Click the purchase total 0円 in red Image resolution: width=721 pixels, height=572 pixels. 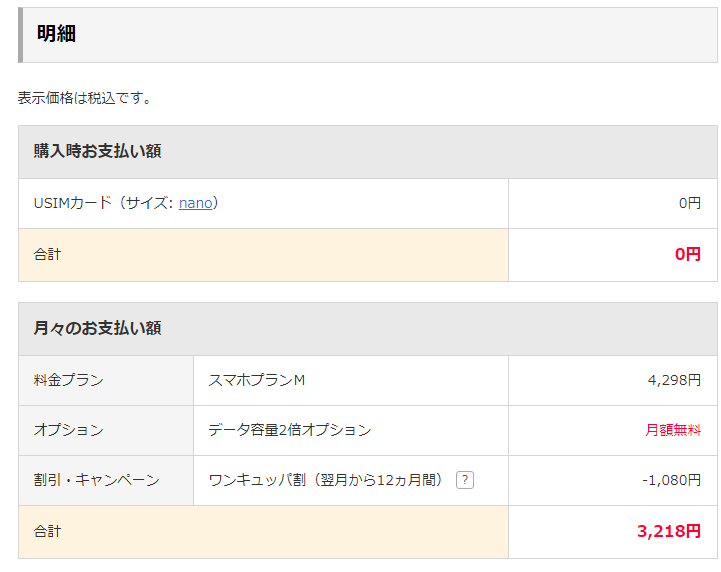(x=688, y=254)
